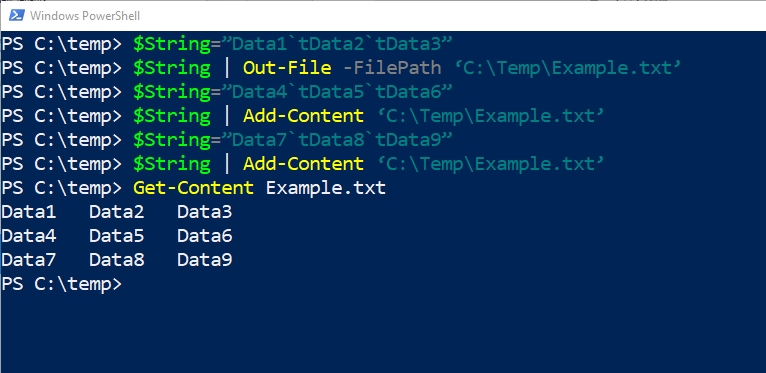Image resolution: width=766 pixels, height=373 pixels.
Task: Click the Data4 value in output
Action: [29, 236]
